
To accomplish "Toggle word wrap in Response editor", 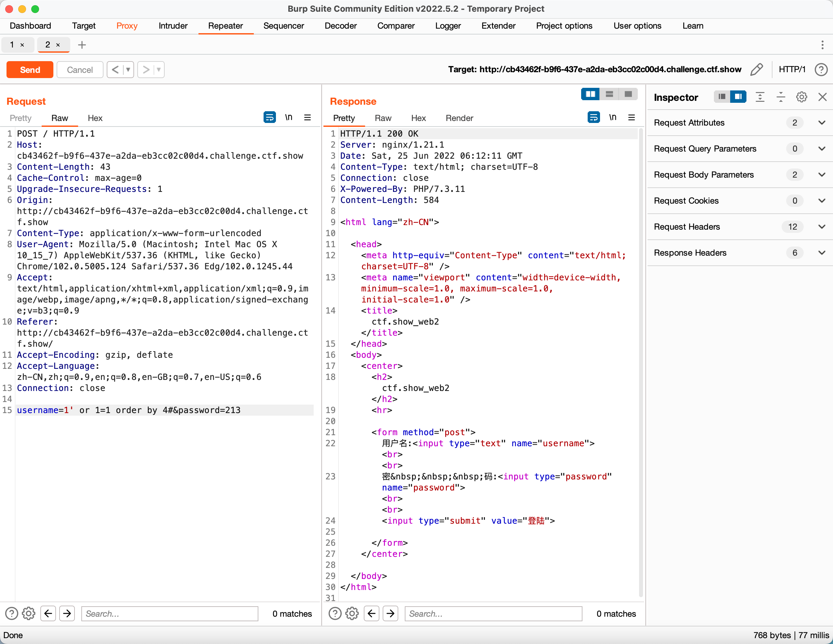I will (594, 117).
